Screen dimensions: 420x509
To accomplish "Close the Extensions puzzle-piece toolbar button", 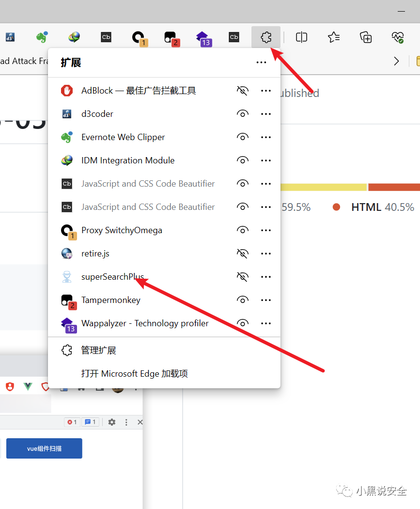I will point(266,37).
